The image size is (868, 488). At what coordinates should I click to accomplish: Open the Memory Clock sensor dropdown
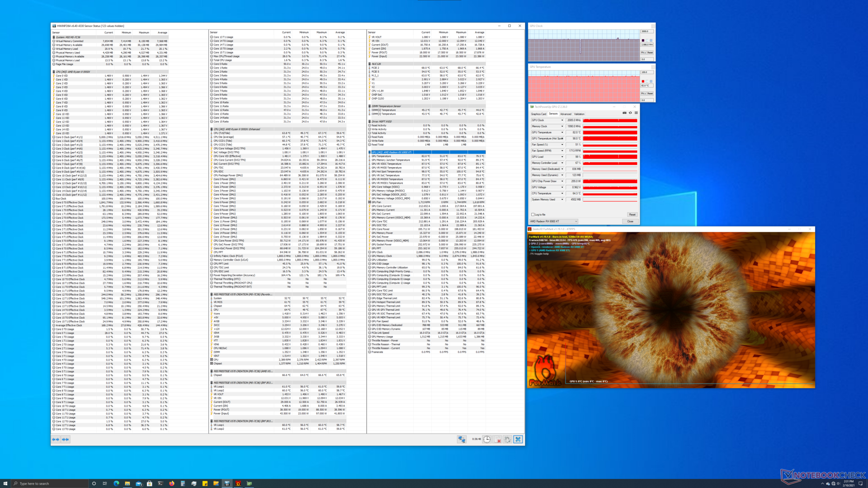pyautogui.click(x=562, y=127)
